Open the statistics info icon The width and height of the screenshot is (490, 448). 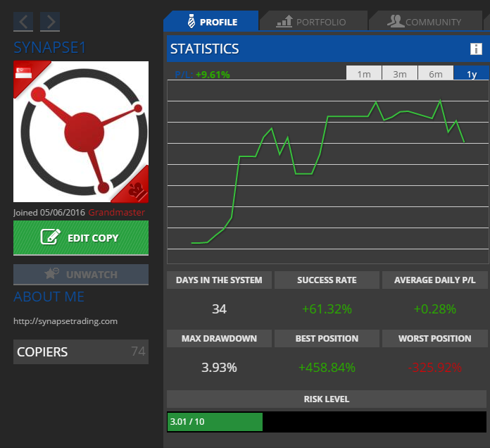coord(476,49)
